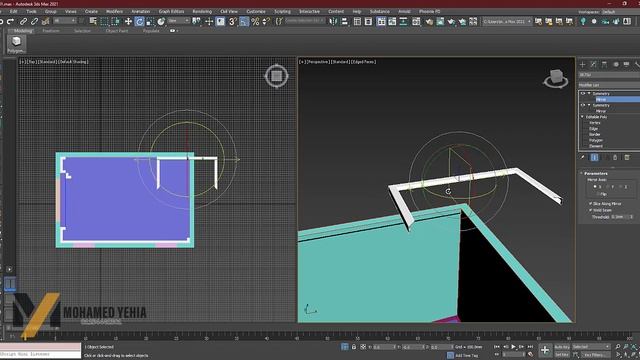Click the Select and Place tool
Screen dimensions: 640x360
click(161, 21)
